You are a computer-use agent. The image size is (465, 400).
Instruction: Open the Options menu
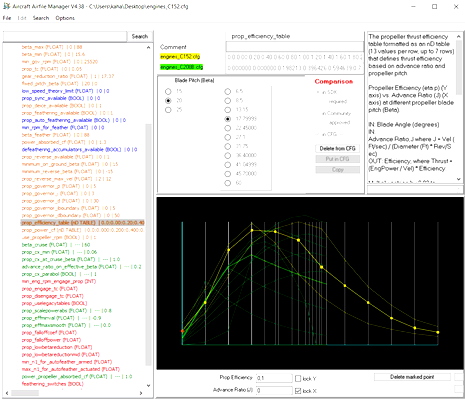pyautogui.click(x=65, y=18)
